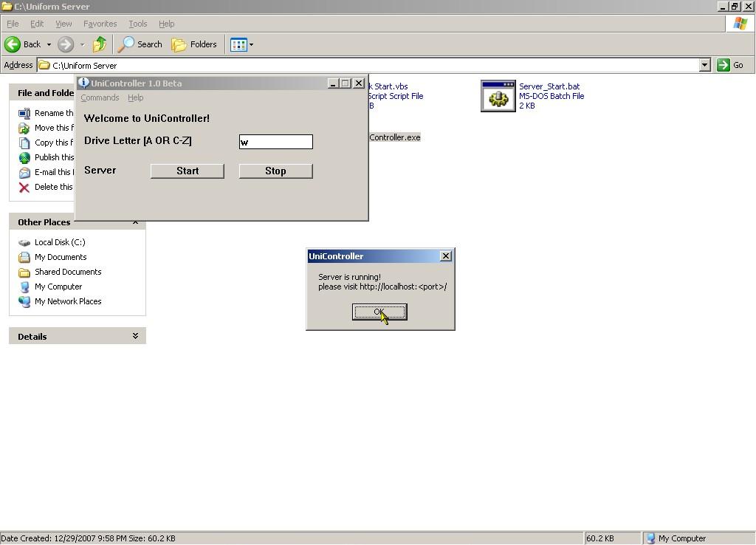Open the Shared Documents link
The image size is (756, 545).
point(68,272)
